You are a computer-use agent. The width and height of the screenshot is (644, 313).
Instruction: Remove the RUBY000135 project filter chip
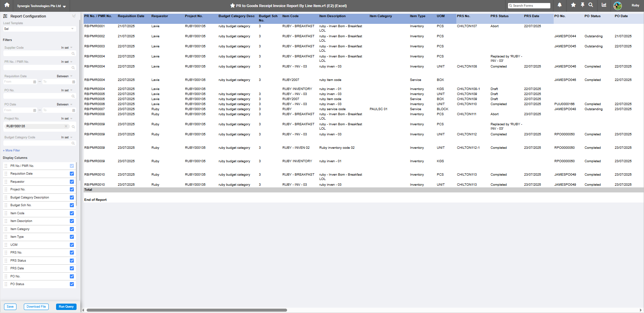[x=66, y=126]
